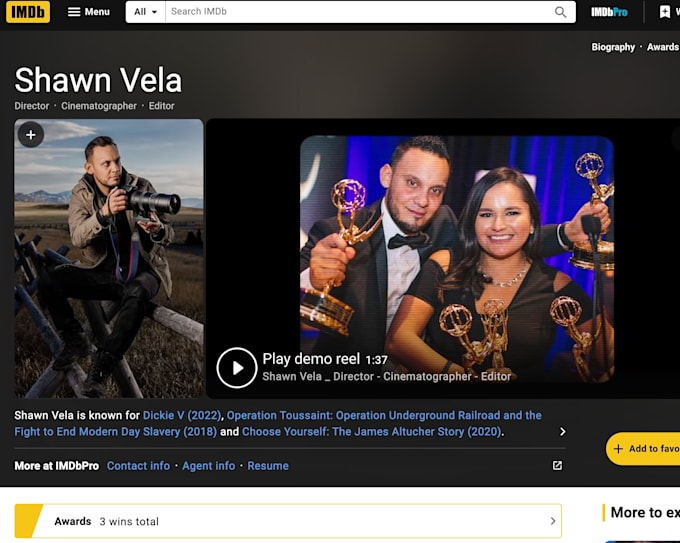Open the Awards link at top
Viewport: 680px width, 543px height.
coord(663,47)
